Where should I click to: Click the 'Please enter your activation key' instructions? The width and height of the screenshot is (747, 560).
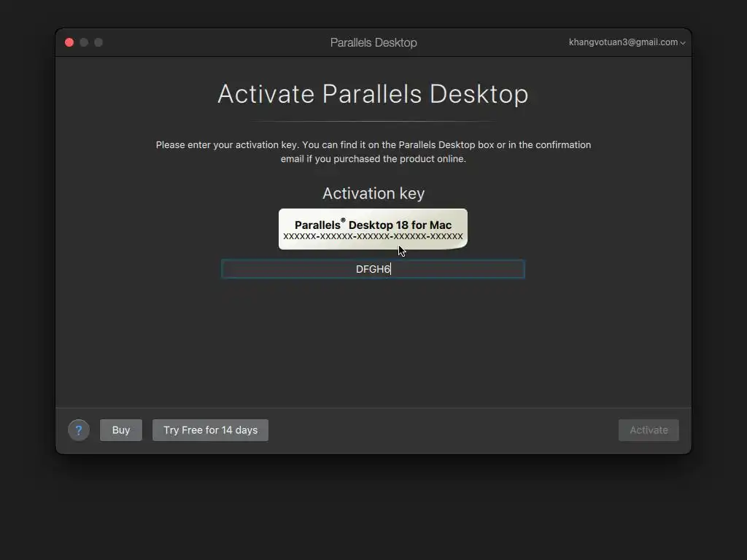pyautogui.click(x=373, y=152)
